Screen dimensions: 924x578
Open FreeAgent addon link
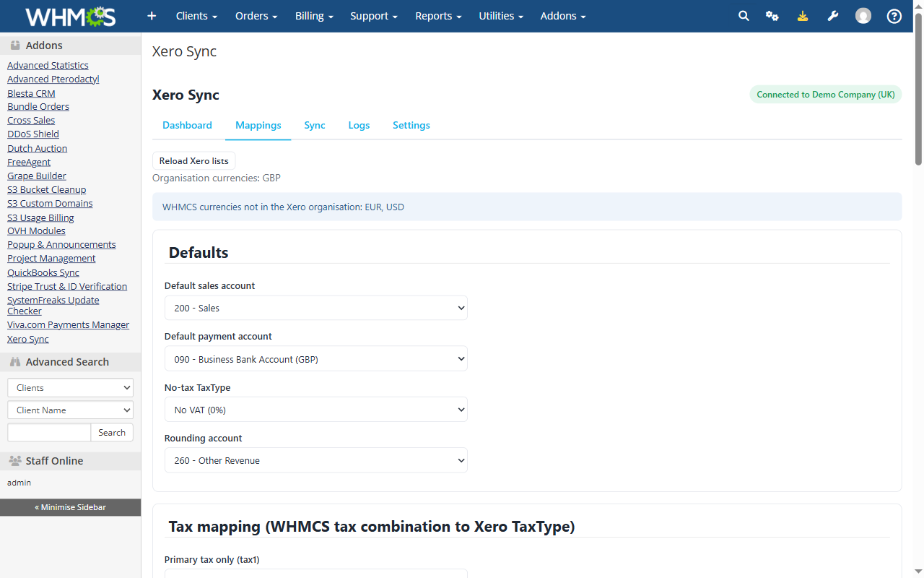click(x=29, y=162)
